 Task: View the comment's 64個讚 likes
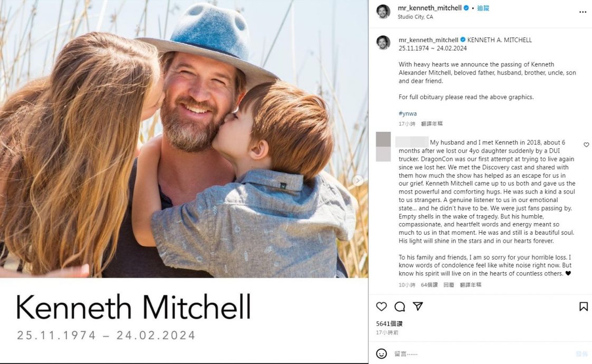coord(429,285)
